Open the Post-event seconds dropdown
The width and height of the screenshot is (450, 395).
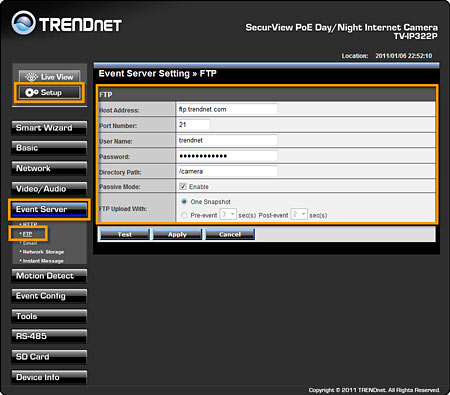point(299,214)
